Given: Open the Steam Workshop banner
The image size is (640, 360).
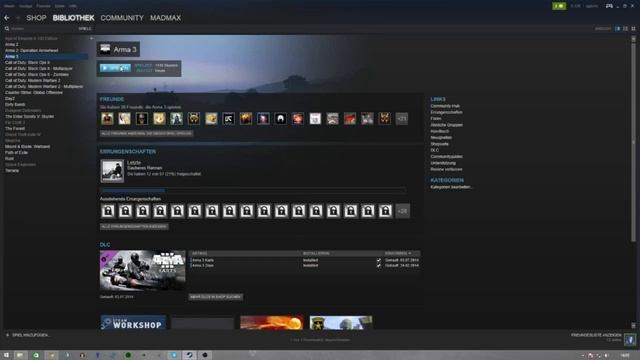Looking at the screenshot, I should pyautogui.click(x=133, y=322).
